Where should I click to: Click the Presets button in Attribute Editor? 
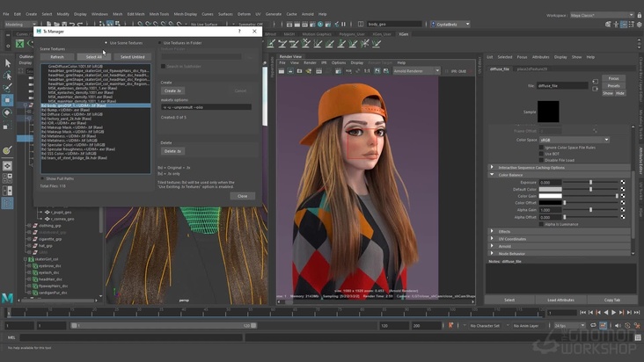(613, 84)
